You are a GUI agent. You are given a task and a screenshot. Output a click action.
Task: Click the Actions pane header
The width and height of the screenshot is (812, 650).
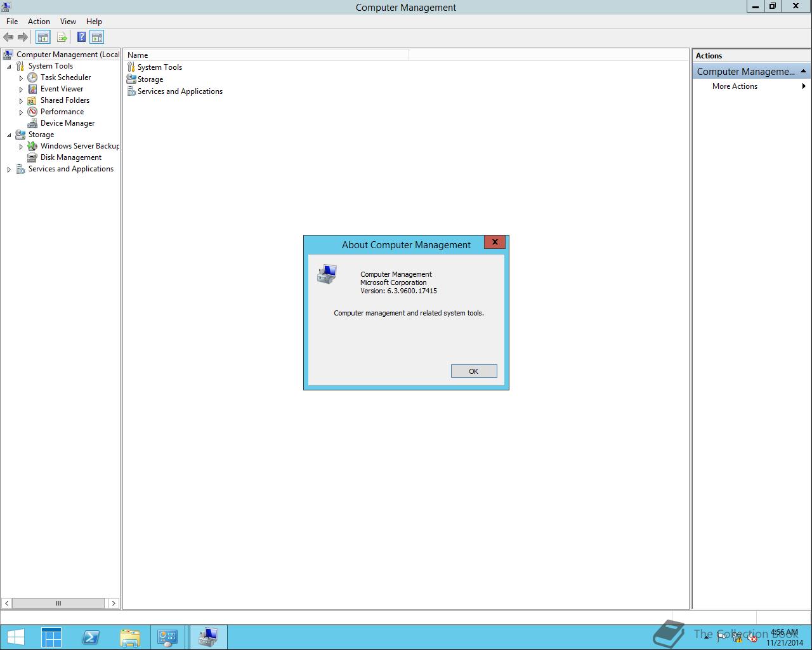click(752, 56)
